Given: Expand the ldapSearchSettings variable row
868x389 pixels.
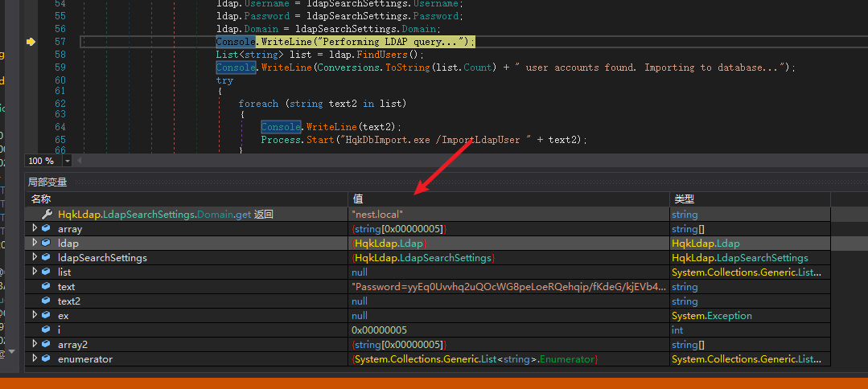Looking at the screenshot, I should [x=35, y=257].
